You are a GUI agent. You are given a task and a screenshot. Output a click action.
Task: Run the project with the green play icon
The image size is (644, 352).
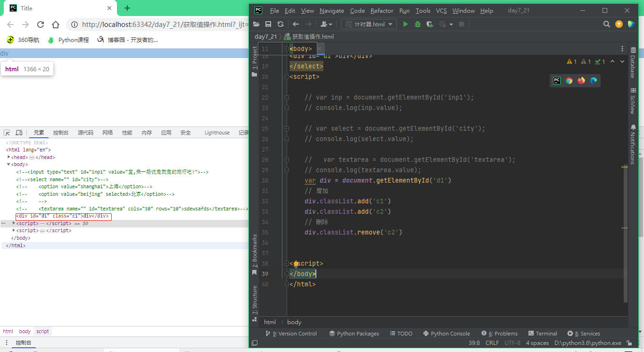tap(405, 24)
